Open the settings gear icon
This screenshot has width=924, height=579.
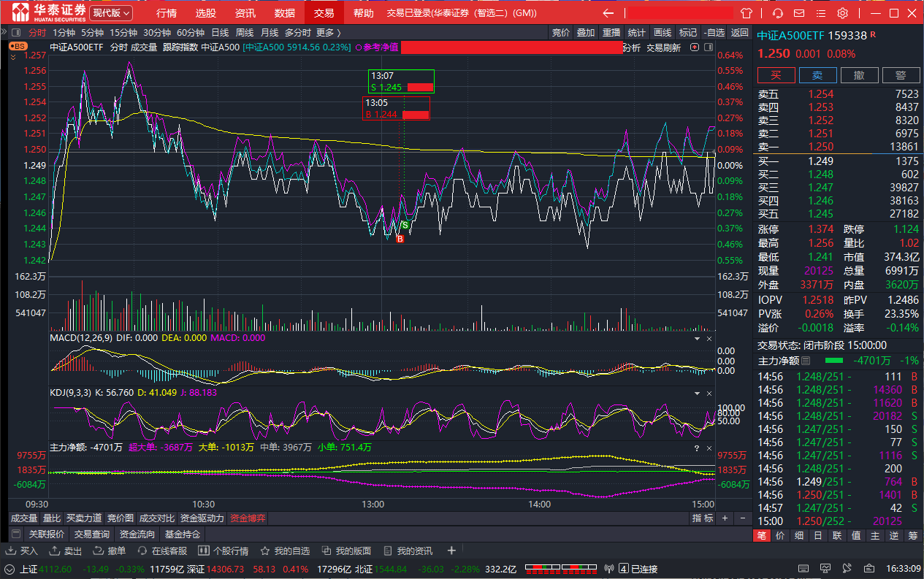click(842, 13)
